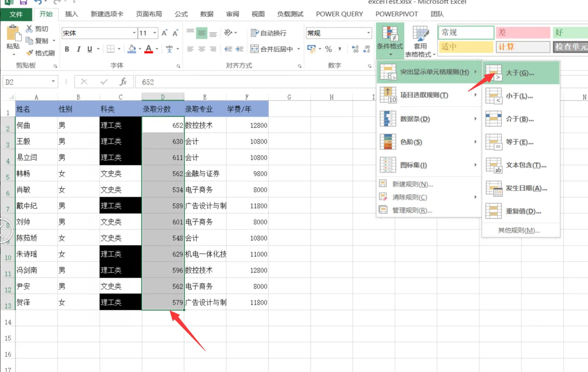Image resolution: width=588 pixels, height=372 pixels.
Task: Click the text orientation icon
Action: pyautogui.click(x=228, y=33)
